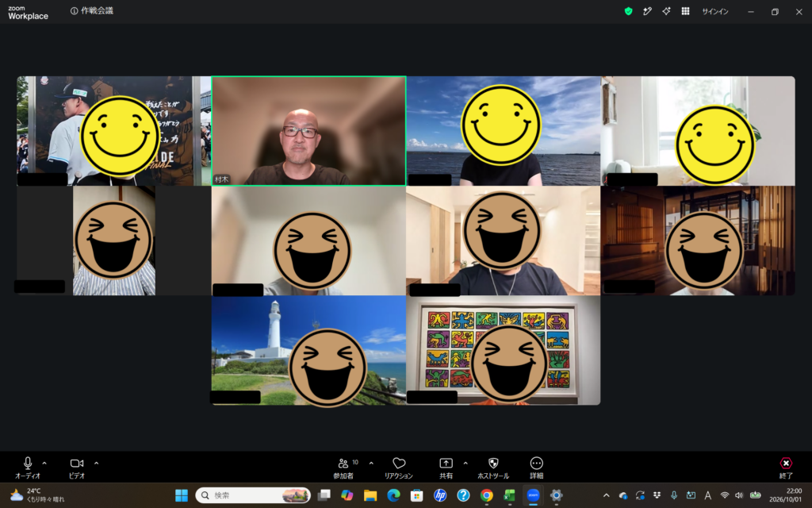Open Google Chrome from the taskbar

(x=486, y=495)
